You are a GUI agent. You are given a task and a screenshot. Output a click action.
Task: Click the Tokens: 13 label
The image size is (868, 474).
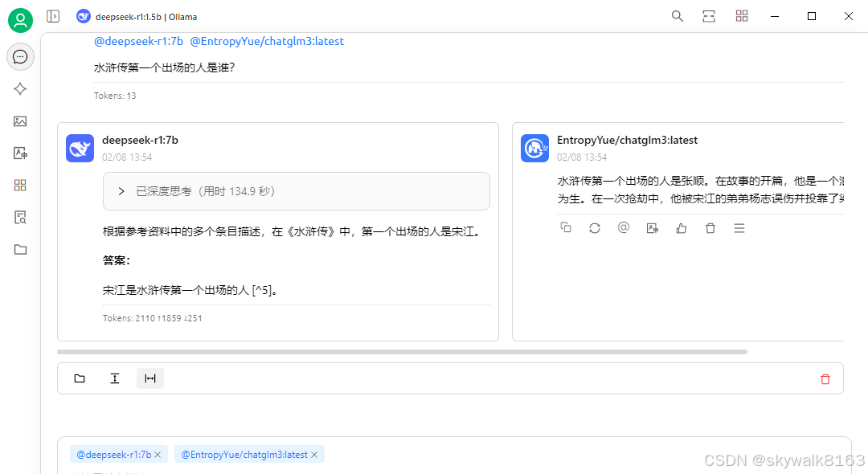tap(115, 96)
